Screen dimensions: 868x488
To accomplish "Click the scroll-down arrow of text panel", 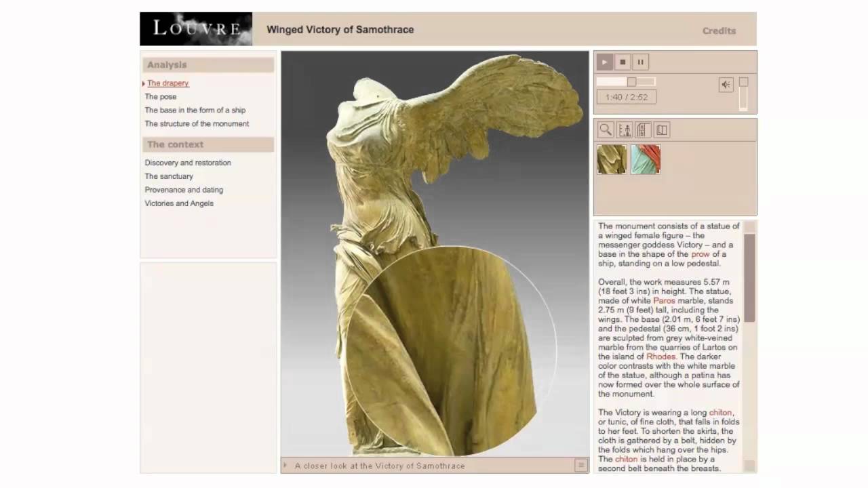I will tap(749, 466).
